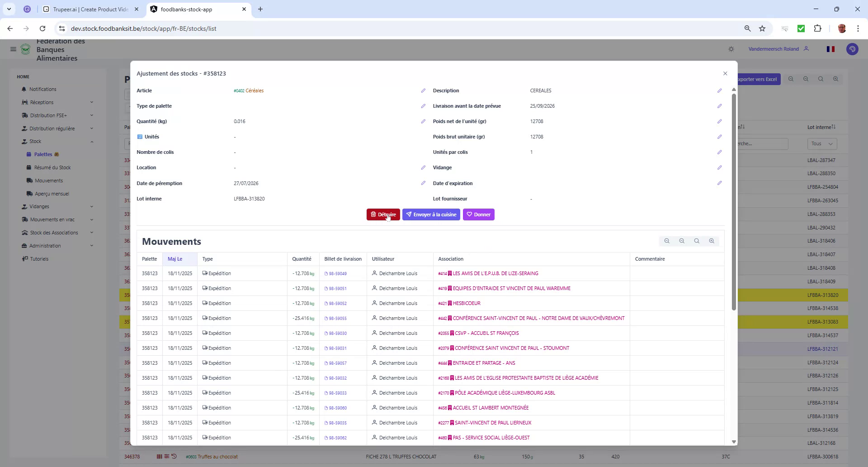Expand the Réceptions sidebar section
The image size is (868, 467).
click(x=92, y=102)
